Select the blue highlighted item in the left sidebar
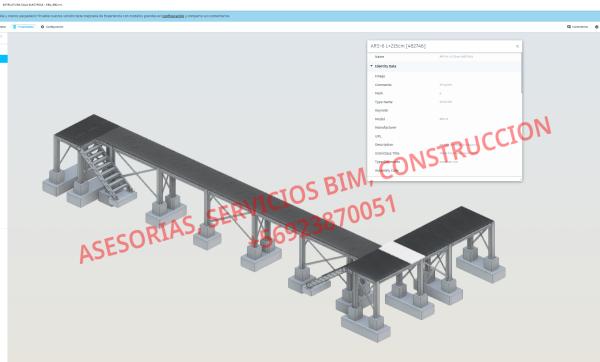 point(3,59)
